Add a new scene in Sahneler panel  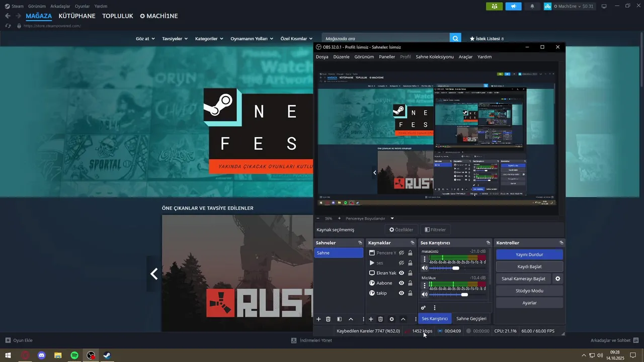click(318, 319)
